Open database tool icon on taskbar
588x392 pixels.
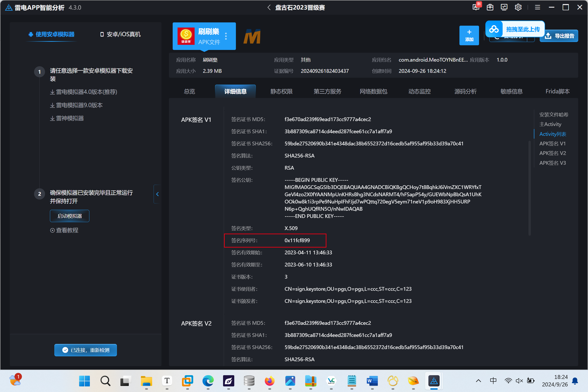(x=249, y=381)
